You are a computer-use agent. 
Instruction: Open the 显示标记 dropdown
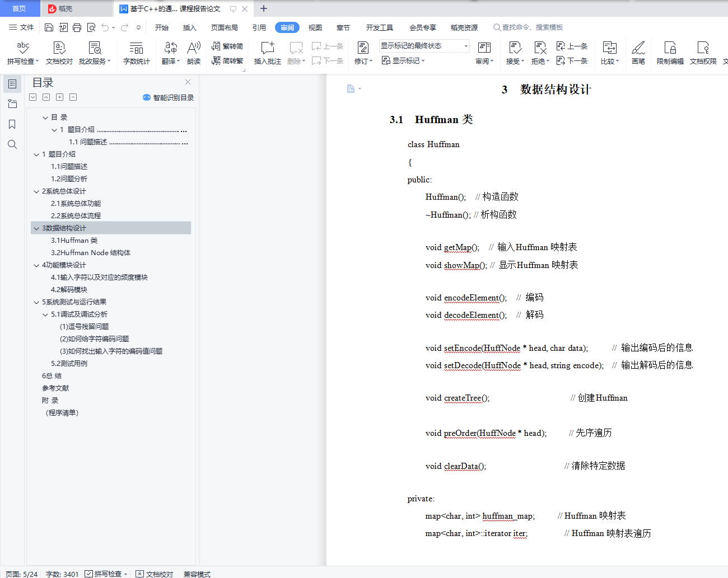tap(403, 60)
